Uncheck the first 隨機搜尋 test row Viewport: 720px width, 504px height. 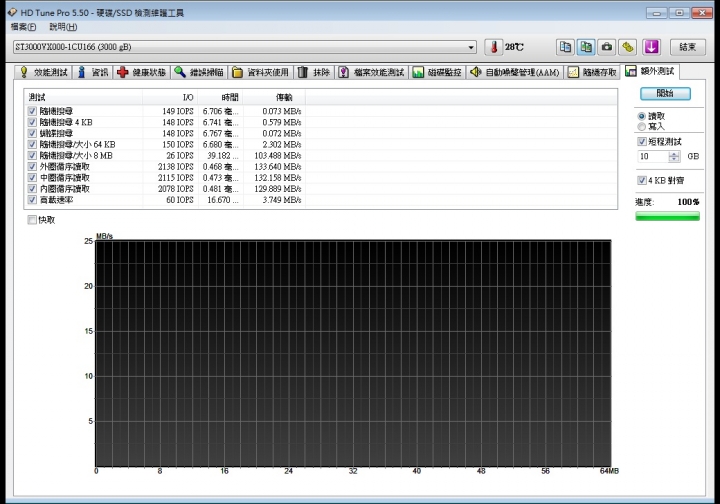point(32,111)
